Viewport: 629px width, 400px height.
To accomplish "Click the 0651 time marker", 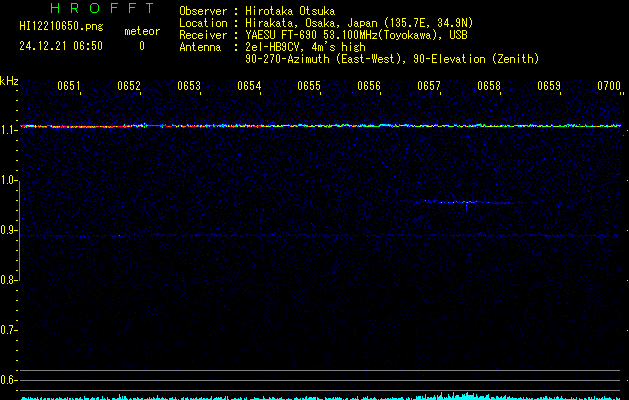I will (69, 86).
